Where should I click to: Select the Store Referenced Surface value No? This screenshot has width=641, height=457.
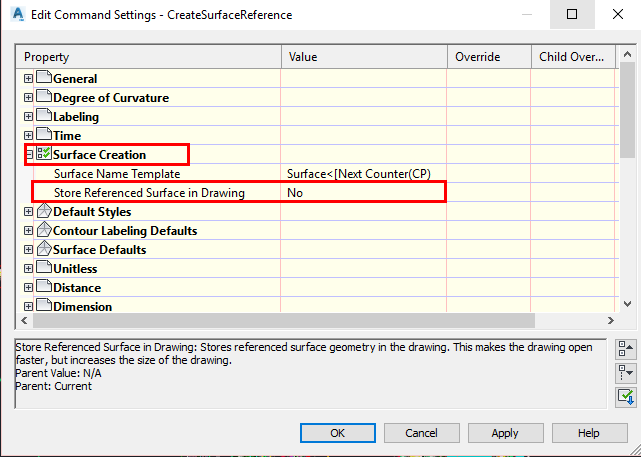click(x=363, y=193)
